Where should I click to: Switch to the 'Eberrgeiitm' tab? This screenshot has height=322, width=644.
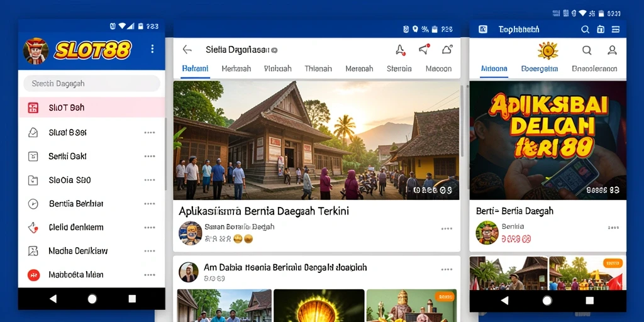click(x=539, y=69)
